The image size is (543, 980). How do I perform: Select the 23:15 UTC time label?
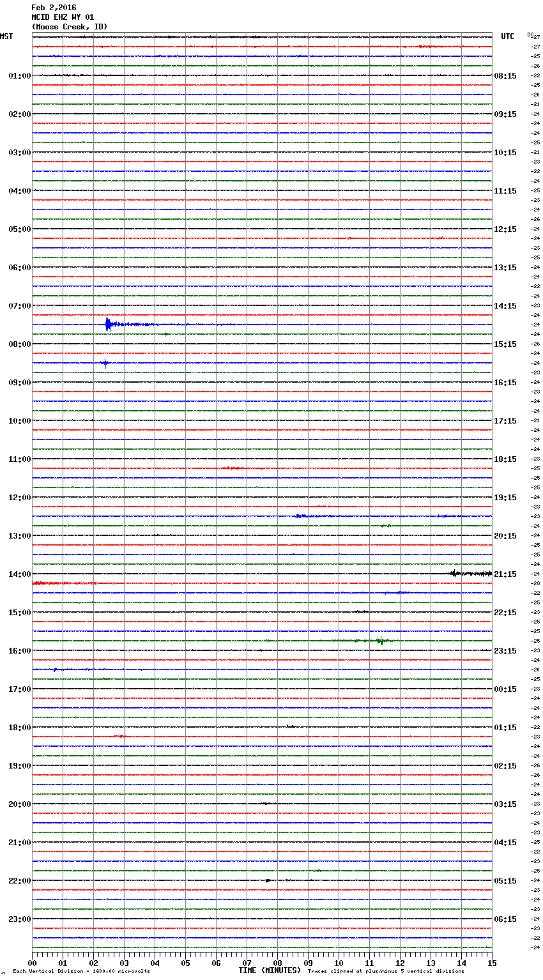505,651
